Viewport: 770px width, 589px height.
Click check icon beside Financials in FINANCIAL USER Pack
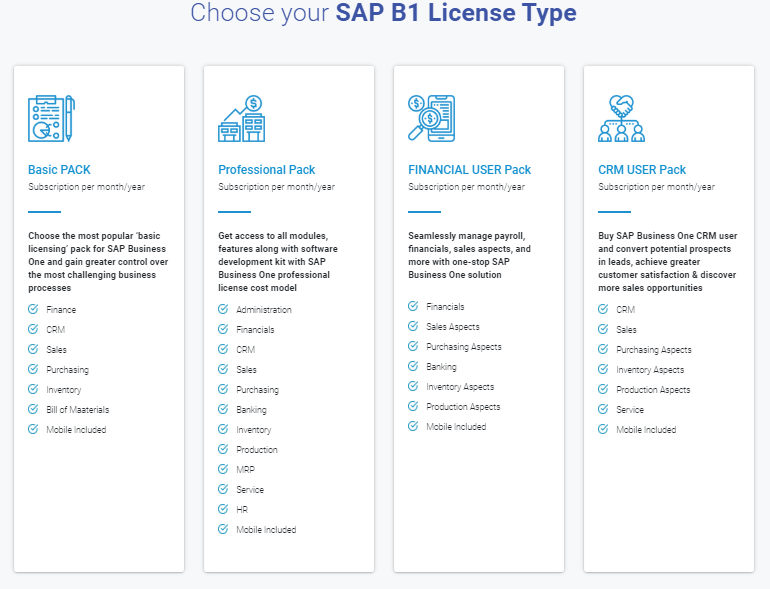(x=413, y=306)
